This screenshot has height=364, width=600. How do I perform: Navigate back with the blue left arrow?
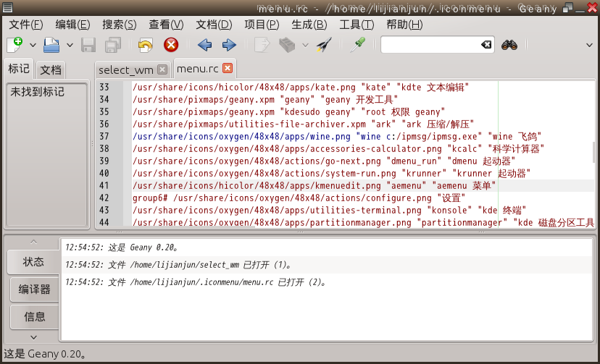205,45
